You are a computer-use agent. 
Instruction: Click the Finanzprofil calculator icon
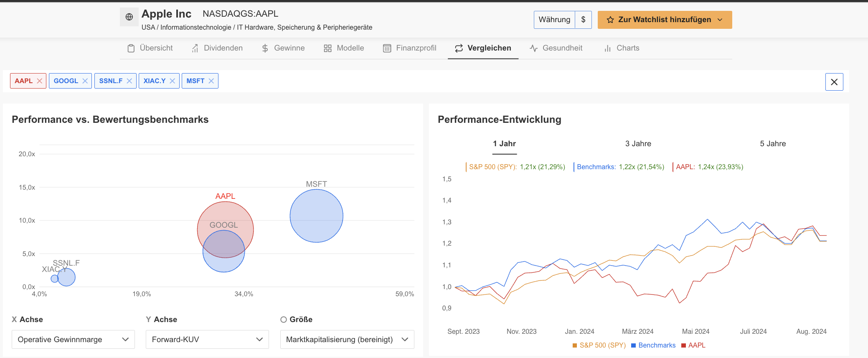387,48
